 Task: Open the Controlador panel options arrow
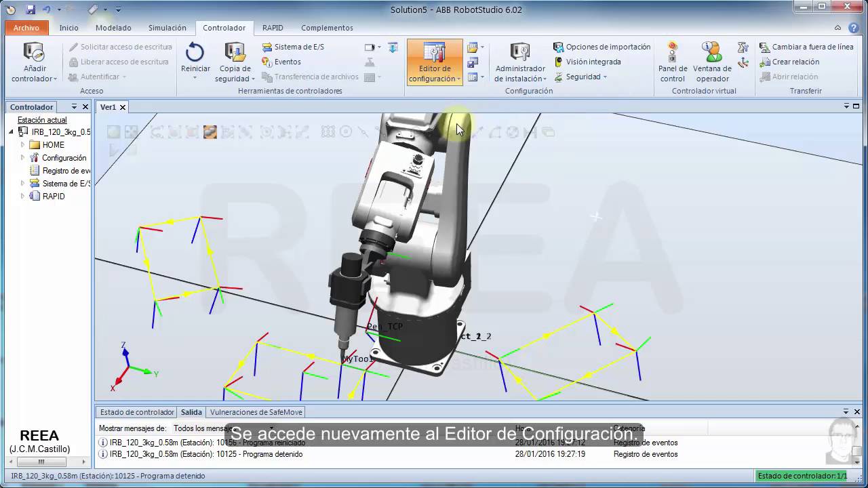point(73,107)
